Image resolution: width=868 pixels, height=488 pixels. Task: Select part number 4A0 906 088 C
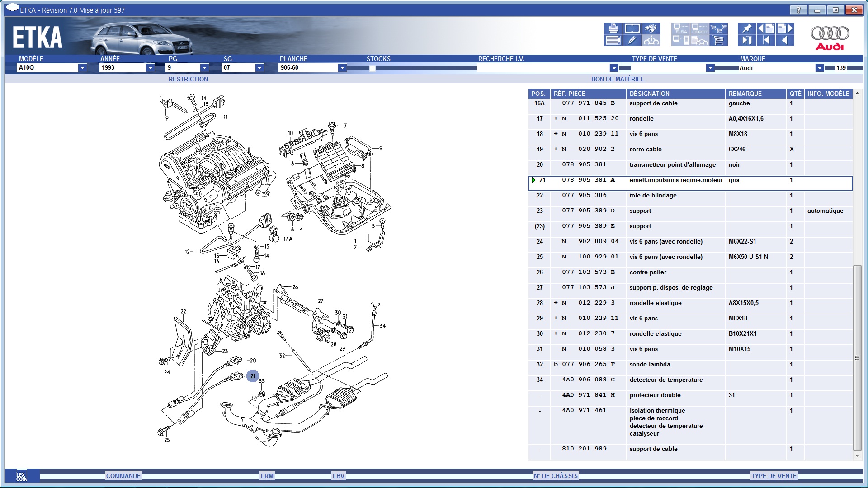click(588, 380)
